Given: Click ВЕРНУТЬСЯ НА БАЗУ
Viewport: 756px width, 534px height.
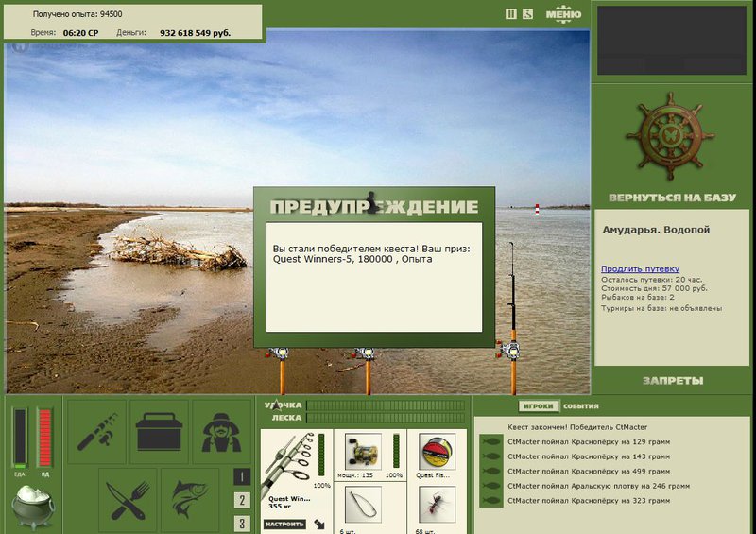Looking at the screenshot, I should click(x=672, y=198).
